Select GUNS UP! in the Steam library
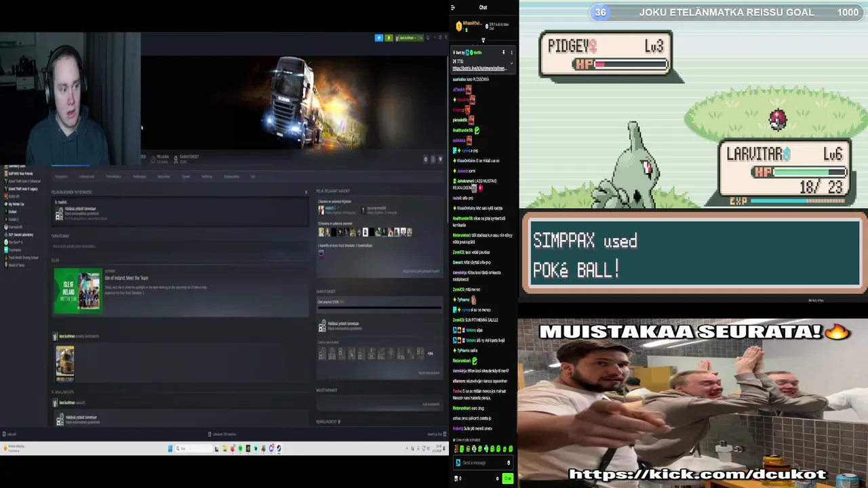 [13, 196]
